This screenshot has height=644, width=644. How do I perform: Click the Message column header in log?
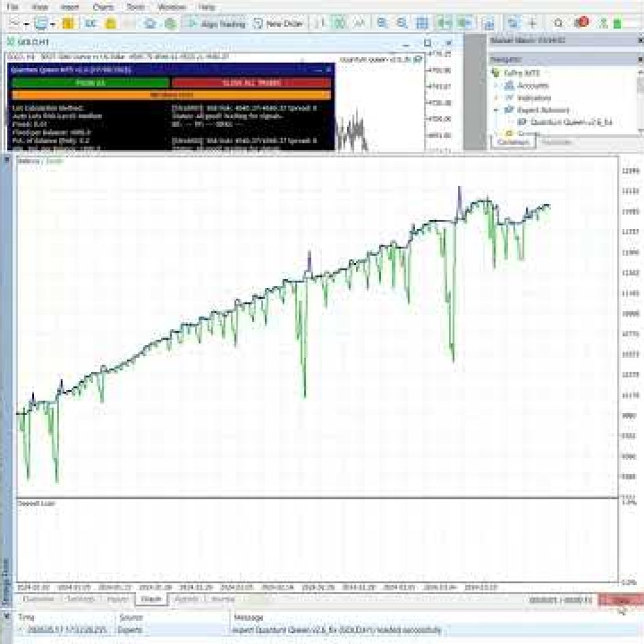click(248, 617)
